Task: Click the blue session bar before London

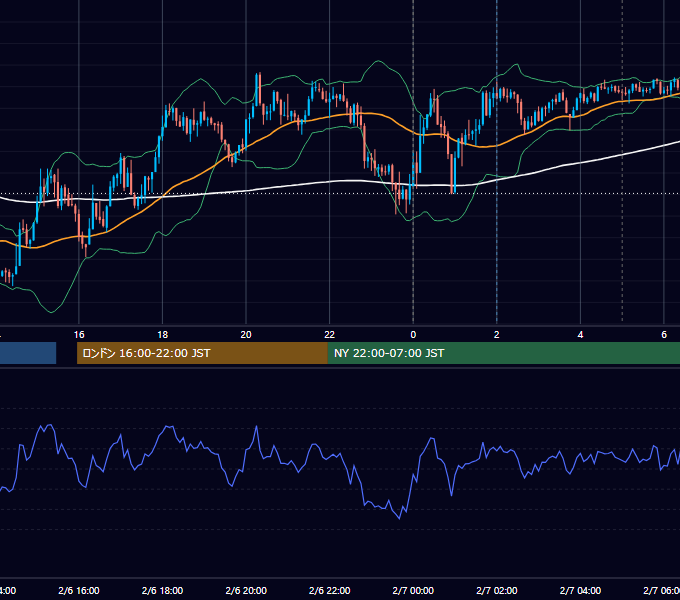Action: 28,353
